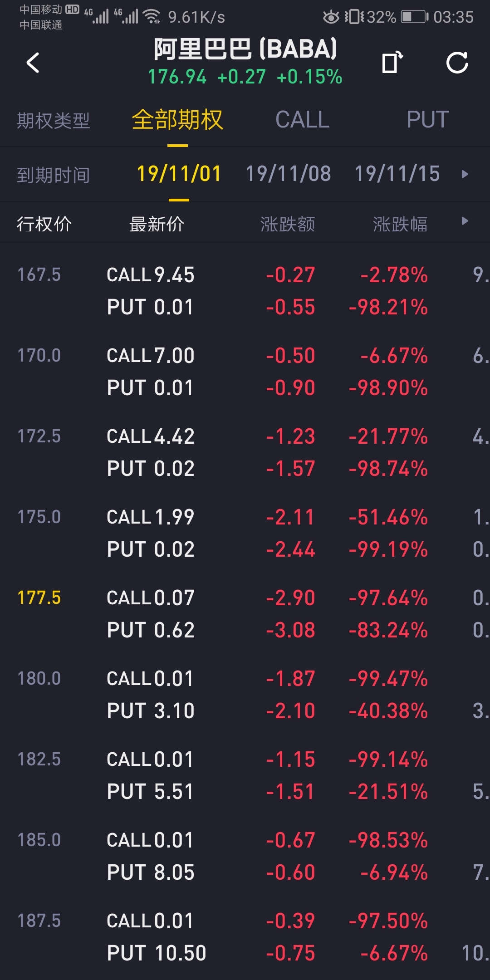490x980 pixels.
Task: Select the 全部期权 tab
Action: [x=177, y=120]
